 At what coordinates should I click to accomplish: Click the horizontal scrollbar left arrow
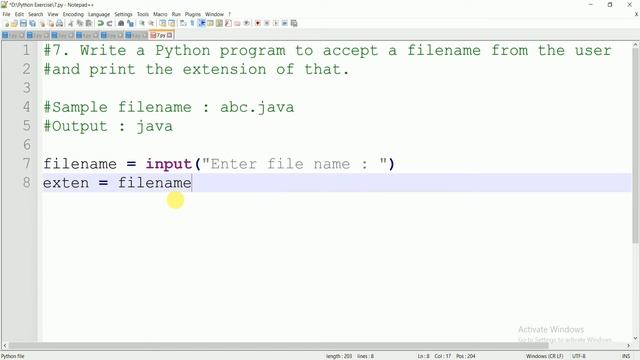pos(4,346)
